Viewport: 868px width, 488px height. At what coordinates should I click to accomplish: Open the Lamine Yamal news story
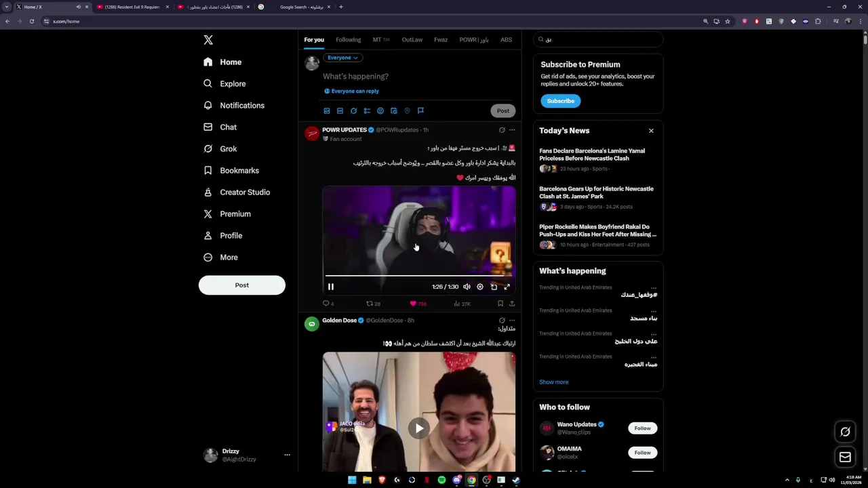[597, 159]
